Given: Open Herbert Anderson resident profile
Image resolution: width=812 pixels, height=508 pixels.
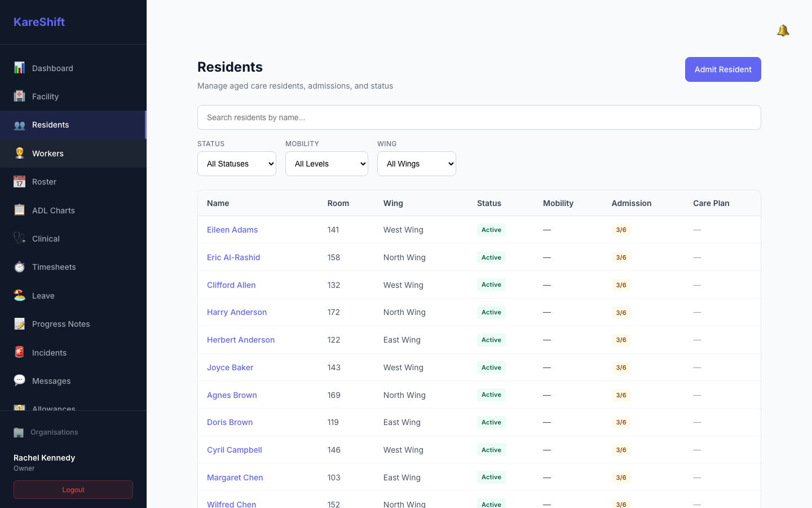Looking at the screenshot, I should click(x=241, y=340).
